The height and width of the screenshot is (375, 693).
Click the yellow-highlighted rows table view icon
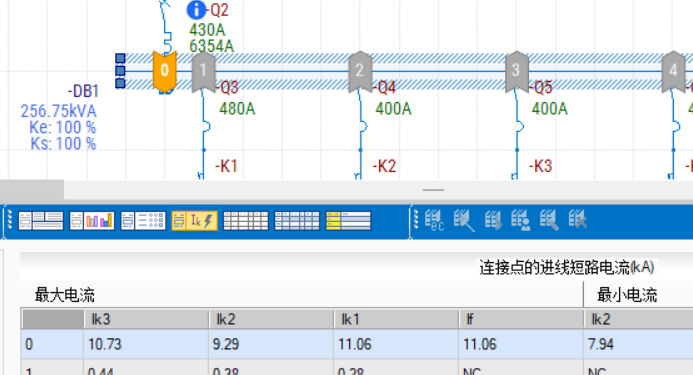click(348, 221)
